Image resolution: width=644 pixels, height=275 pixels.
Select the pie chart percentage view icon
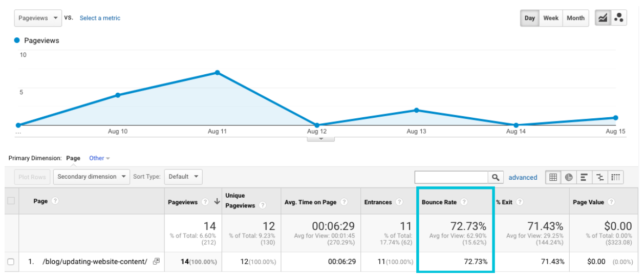coord(569,177)
